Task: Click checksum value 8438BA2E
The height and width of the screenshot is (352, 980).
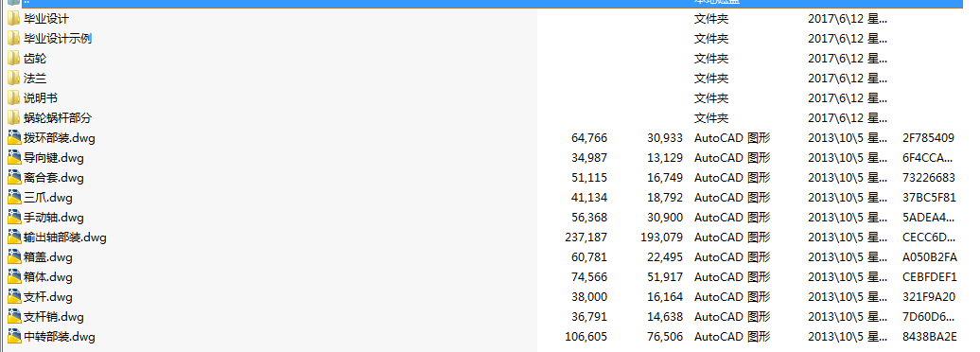Action: 929,337
